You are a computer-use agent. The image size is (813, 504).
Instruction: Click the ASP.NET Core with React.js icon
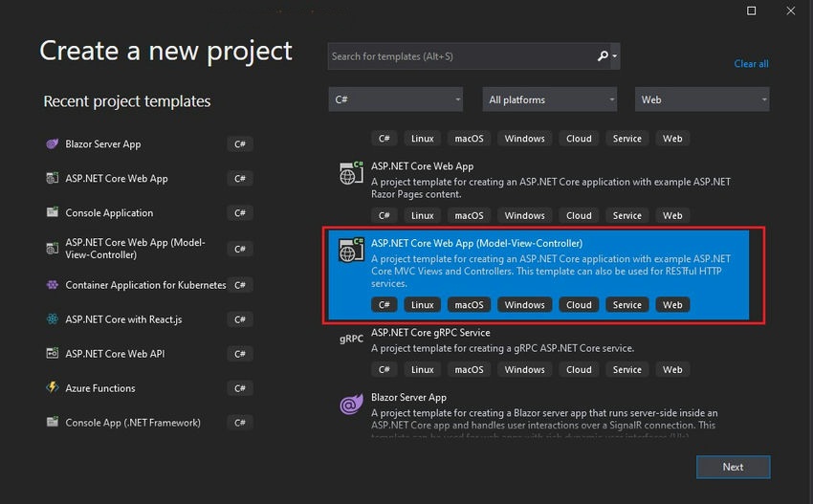point(52,318)
